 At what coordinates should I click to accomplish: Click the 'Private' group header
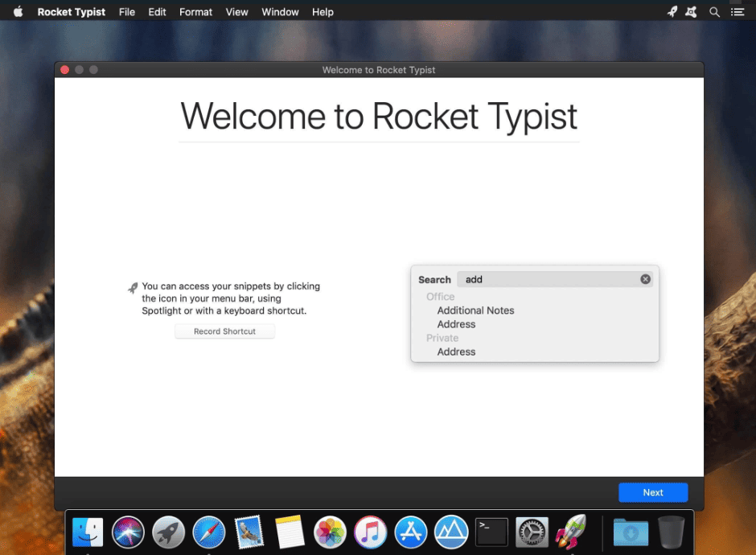click(442, 338)
